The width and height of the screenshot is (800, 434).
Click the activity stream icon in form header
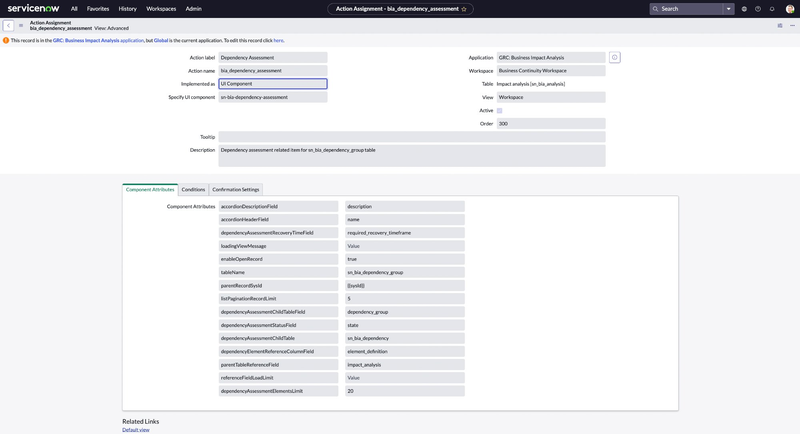click(x=780, y=25)
